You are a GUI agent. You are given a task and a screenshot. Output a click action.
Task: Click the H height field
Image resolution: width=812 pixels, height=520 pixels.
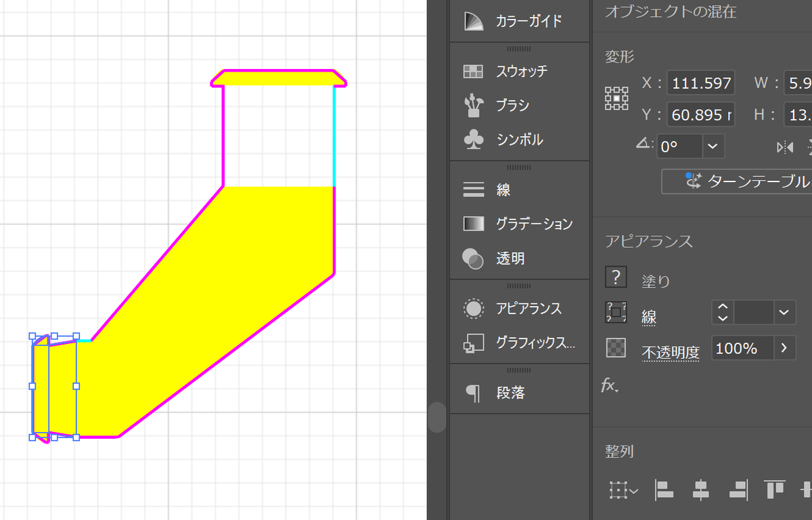click(x=798, y=115)
